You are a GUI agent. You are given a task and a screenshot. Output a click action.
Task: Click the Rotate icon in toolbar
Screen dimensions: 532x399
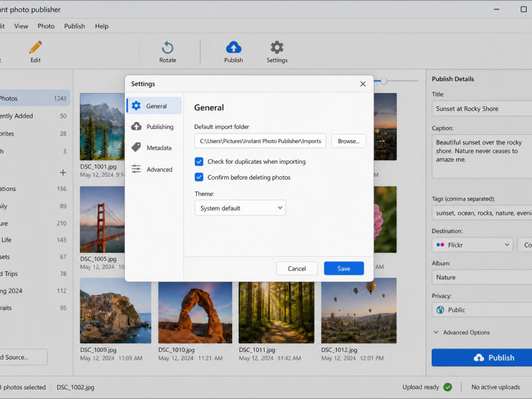168,48
